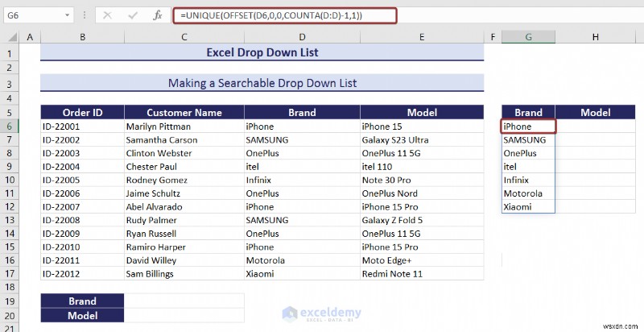Select Motorola in column G list
644x332 pixels.
tap(528, 193)
